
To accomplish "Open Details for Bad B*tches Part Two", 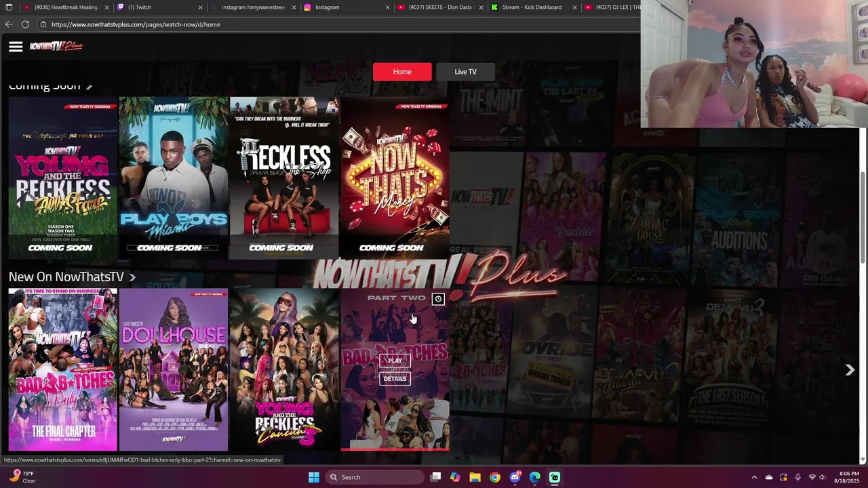I will pos(395,379).
